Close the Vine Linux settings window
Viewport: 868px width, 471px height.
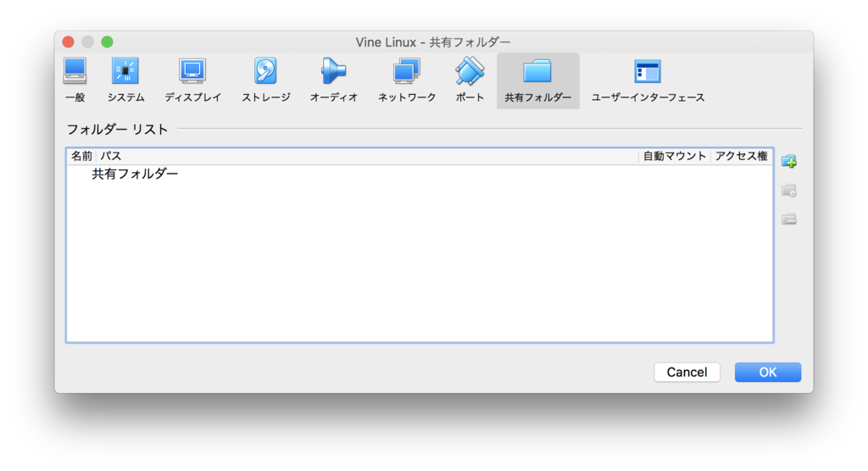coord(68,42)
